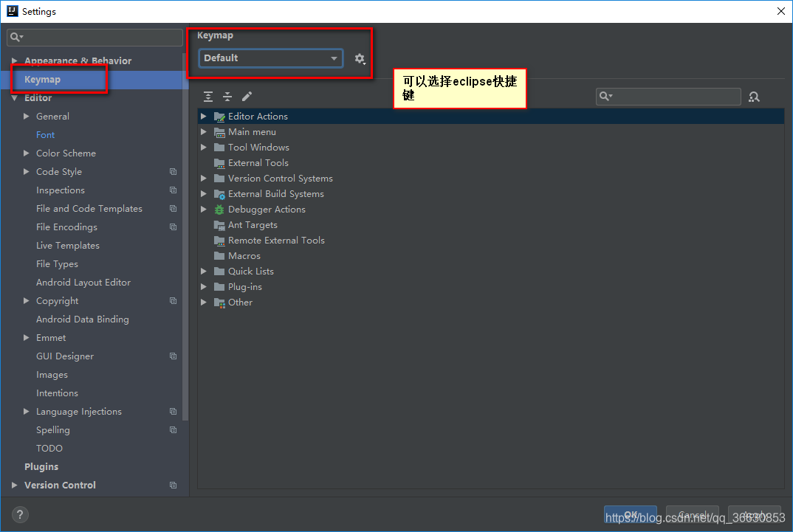793x532 pixels.
Task: Click the External Tools folder icon
Action: pos(219,163)
